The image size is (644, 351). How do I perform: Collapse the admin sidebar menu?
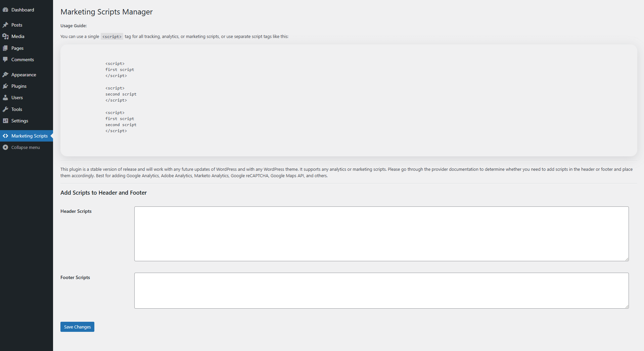coord(26,147)
